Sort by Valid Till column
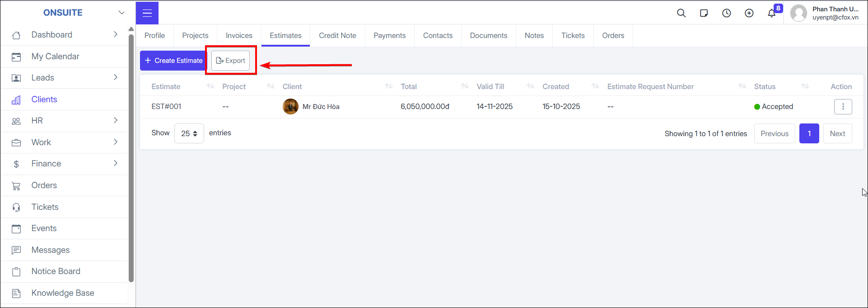Screen dimensions: 868x308 531,86
